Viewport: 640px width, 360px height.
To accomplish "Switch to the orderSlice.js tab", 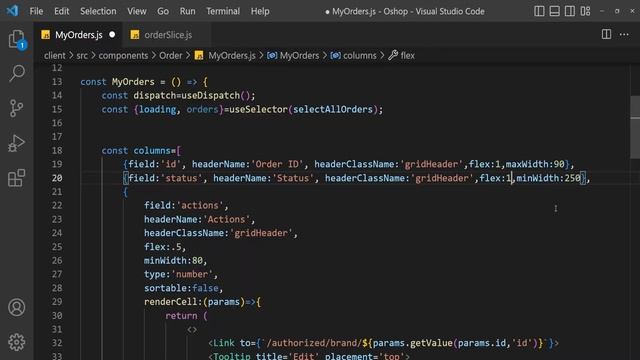I will [168, 35].
